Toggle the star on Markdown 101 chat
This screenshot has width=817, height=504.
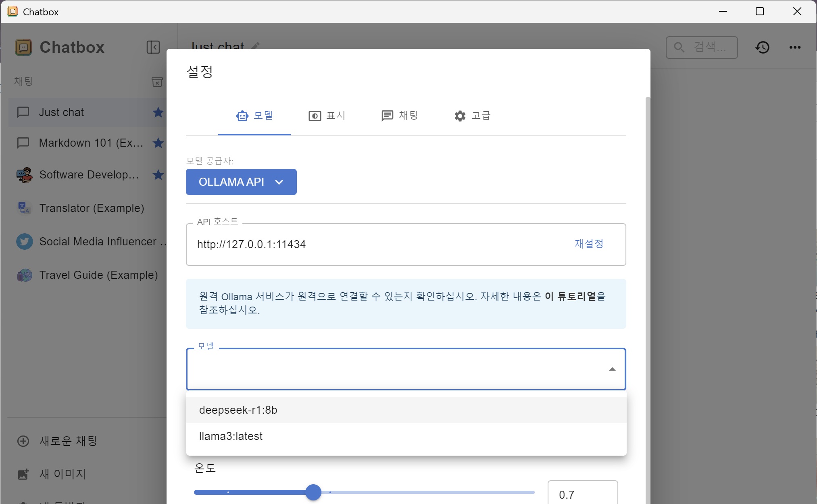(x=158, y=143)
